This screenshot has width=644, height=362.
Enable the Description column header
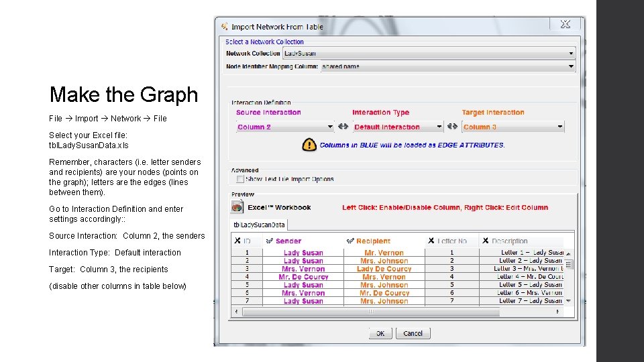521,241
